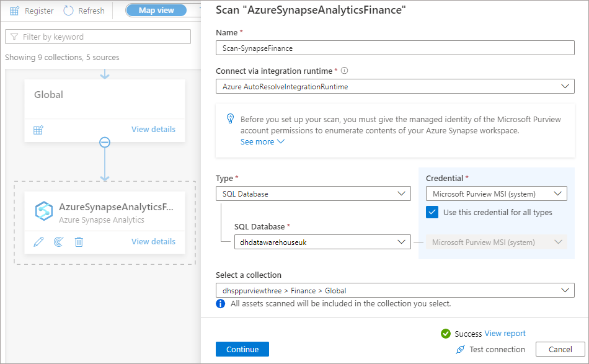Click integration runtime info icon

click(344, 71)
